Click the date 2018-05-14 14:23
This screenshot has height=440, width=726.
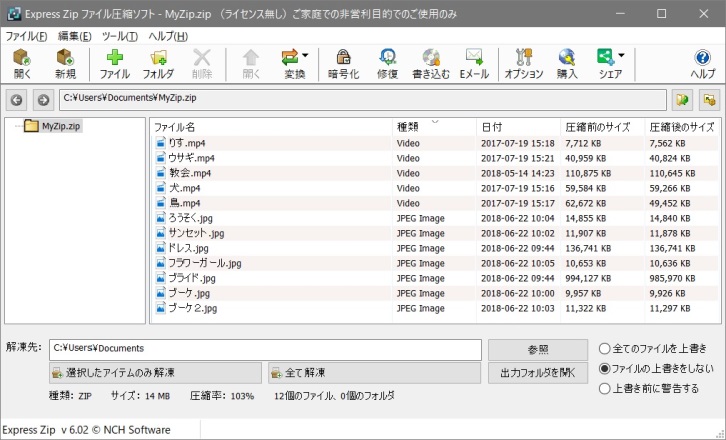pos(518,173)
